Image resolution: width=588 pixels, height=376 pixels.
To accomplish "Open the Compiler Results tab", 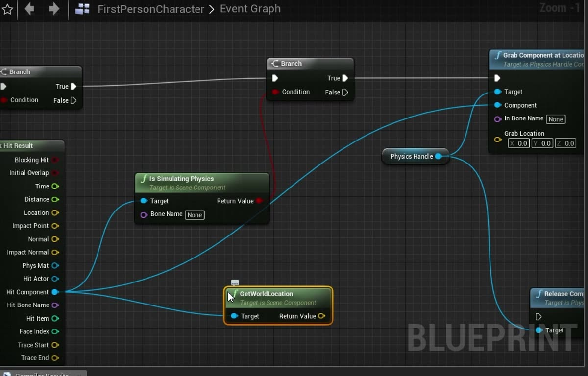I will pos(43,374).
